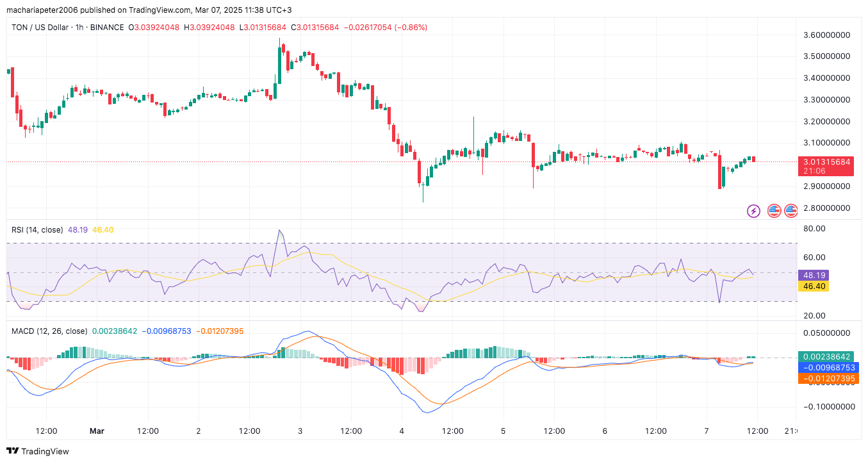Click the yellow RSI average tag 46.40
Image resolution: width=868 pixels, height=462 pixels.
814,286
